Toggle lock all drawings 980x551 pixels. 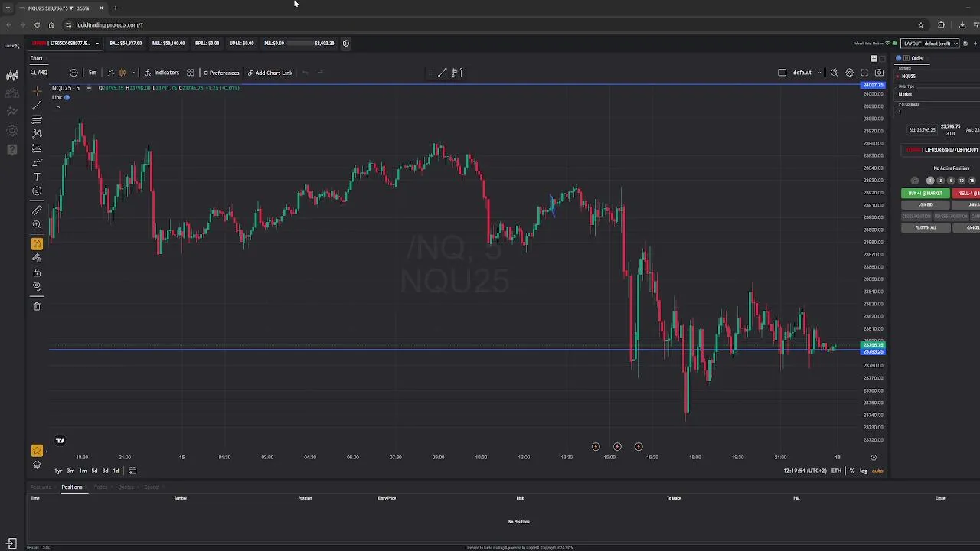[x=37, y=272]
